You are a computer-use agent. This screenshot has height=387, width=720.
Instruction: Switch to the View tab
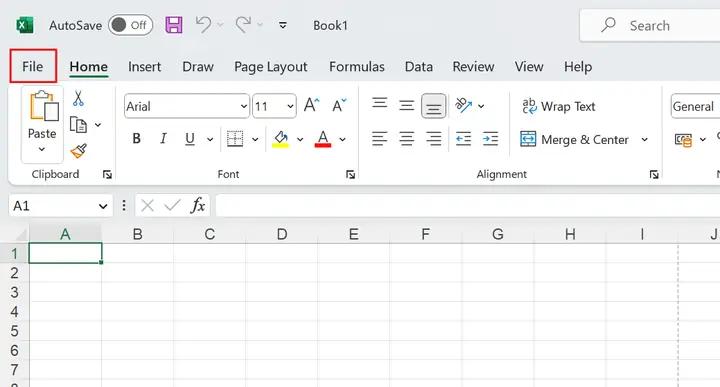[x=529, y=67]
